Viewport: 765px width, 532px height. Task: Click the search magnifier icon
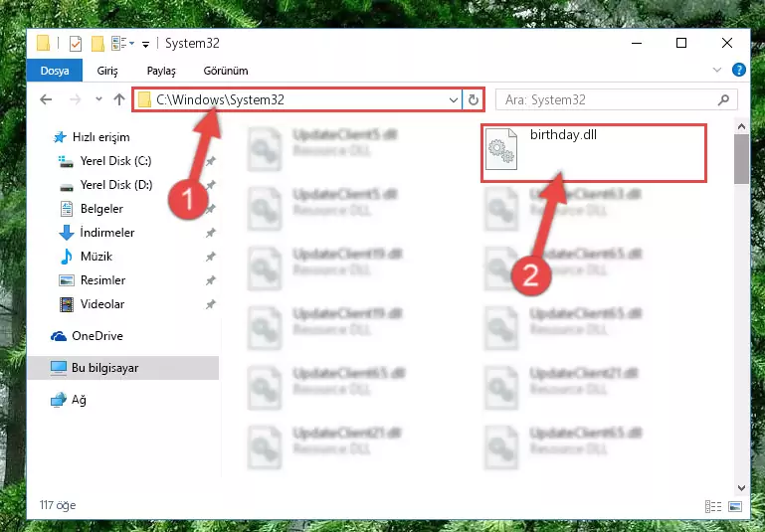tap(723, 100)
